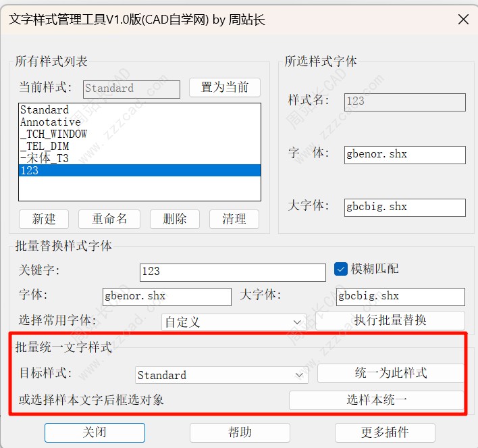
Task: Select _TCH_WINDOW style in the list
Action: [54, 134]
